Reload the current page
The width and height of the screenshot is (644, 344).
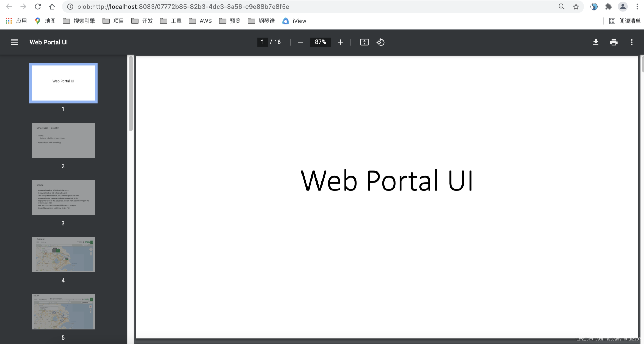pos(38,7)
